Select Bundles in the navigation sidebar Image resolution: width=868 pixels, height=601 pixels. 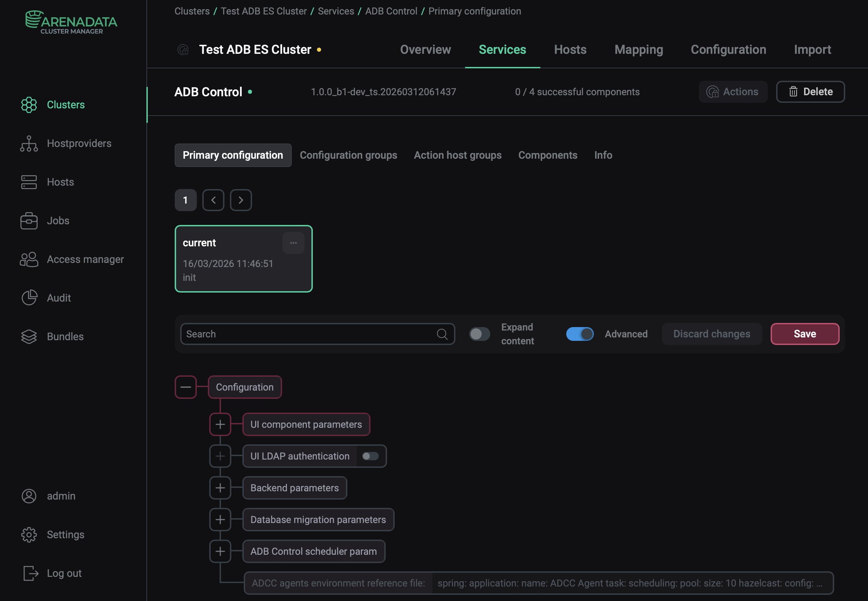pyautogui.click(x=65, y=336)
